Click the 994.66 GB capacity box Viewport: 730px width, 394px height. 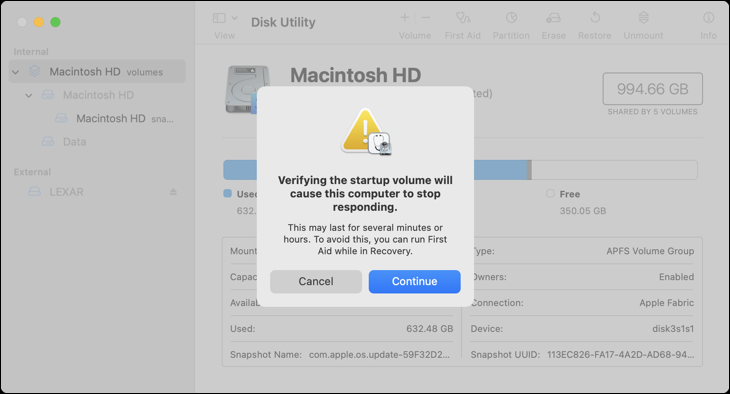[652, 88]
